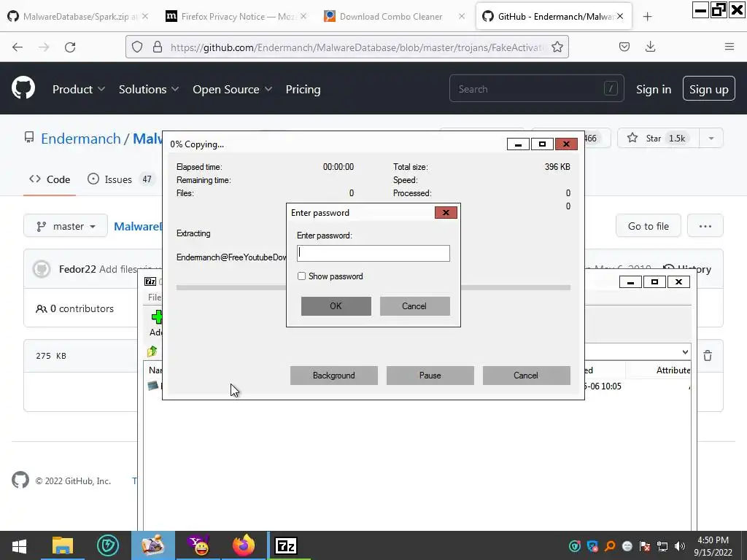Switch to the Issues tab
Image resolution: width=747 pixels, height=560 pixels.
point(120,179)
